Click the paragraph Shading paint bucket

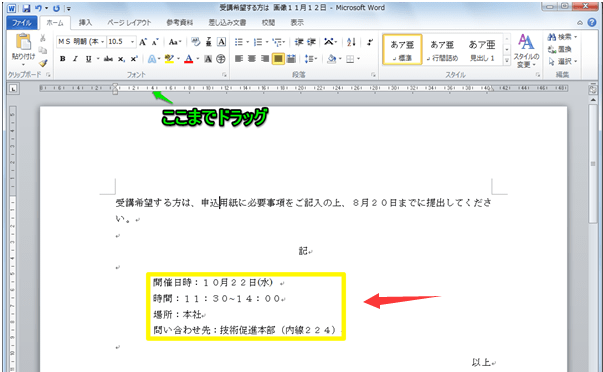[331, 59]
